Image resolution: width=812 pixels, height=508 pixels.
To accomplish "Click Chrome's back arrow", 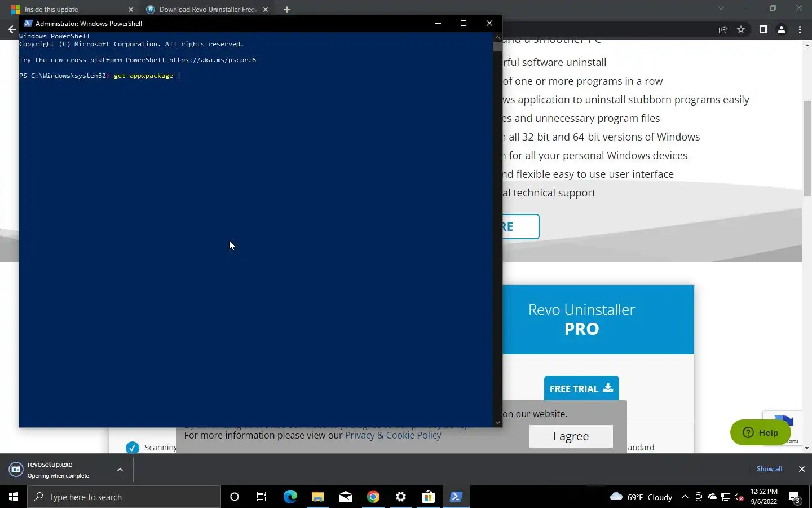I will 12,29.
